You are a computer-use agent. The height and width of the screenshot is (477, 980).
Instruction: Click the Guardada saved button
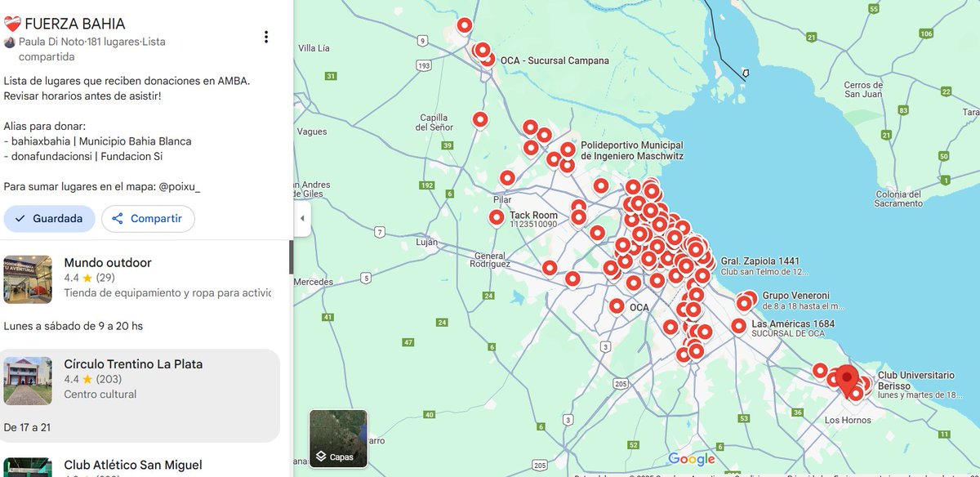tap(49, 219)
